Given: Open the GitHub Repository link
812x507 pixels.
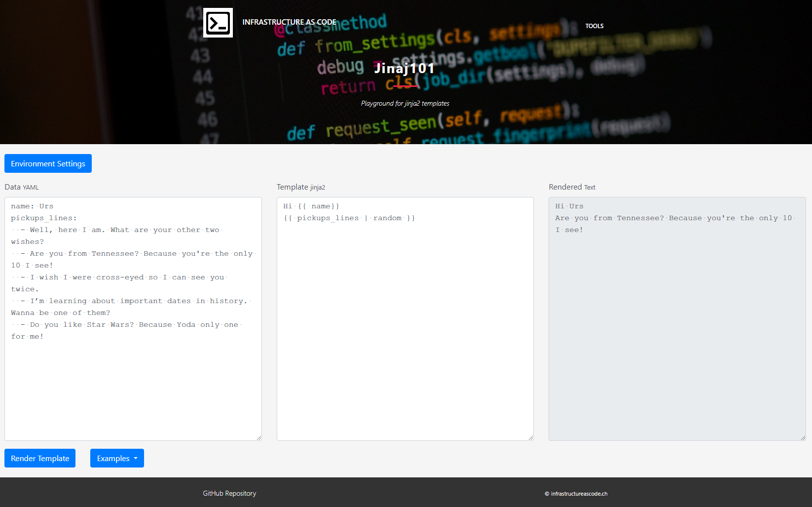Looking at the screenshot, I should [229, 494].
